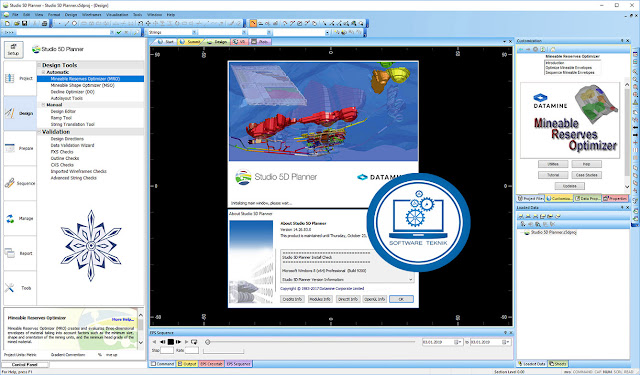
Task: Collapse the Manual group
Action: pyautogui.click(x=43, y=105)
